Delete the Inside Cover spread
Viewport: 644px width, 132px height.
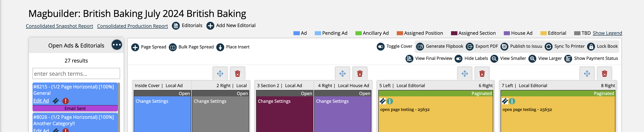click(238, 73)
